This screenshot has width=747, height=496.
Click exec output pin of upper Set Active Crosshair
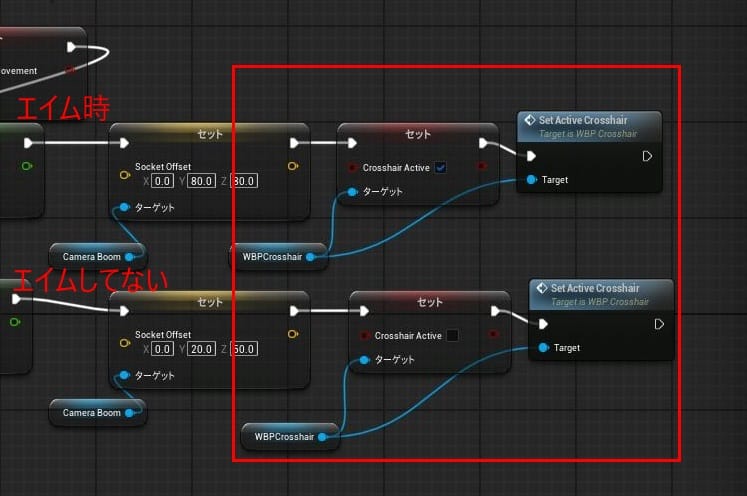(647, 156)
